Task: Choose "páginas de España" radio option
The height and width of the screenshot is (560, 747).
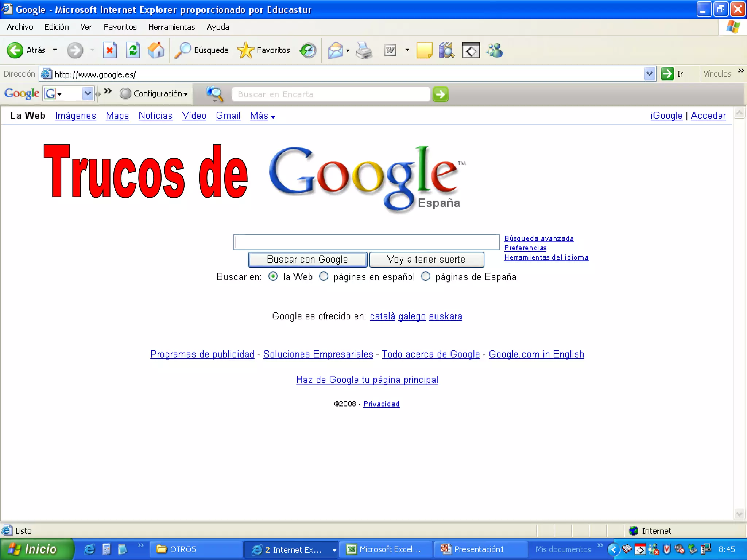Action: [x=425, y=276]
